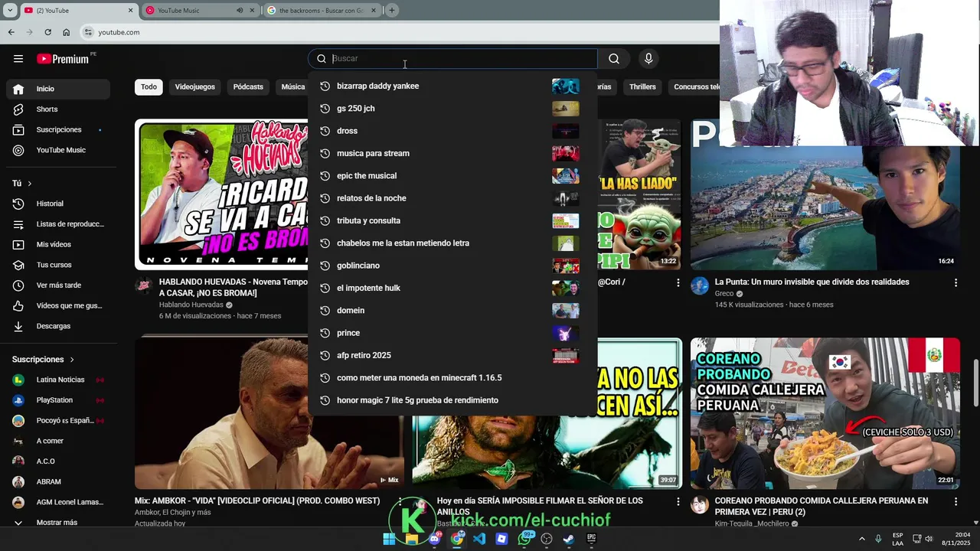Open Windows Start menu
Viewport: 980px width, 551px height.
pos(389,539)
